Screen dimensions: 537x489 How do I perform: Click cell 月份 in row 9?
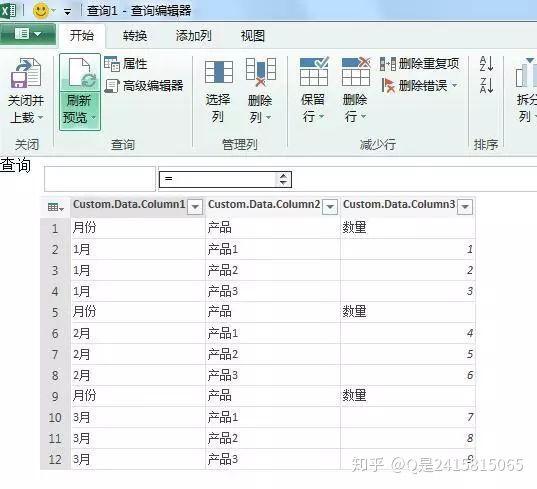tap(138, 396)
